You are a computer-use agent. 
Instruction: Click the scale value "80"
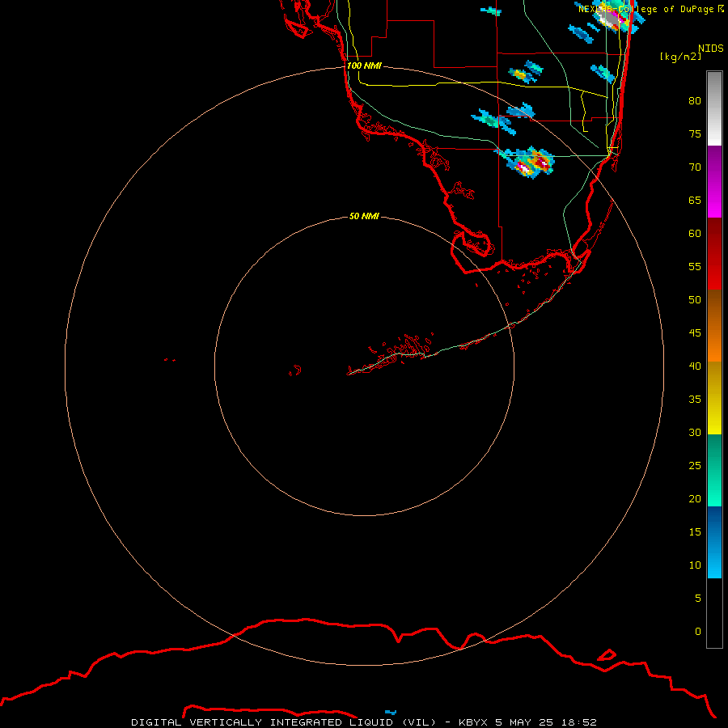click(x=695, y=101)
